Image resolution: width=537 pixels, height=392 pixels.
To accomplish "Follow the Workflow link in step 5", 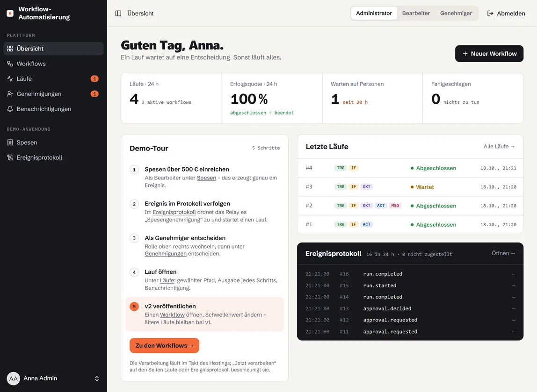I will (172, 315).
